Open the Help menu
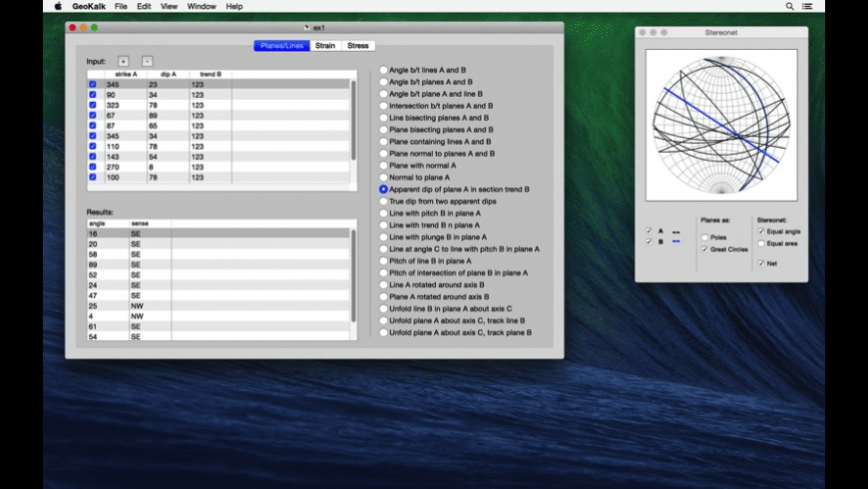 click(x=234, y=6)
